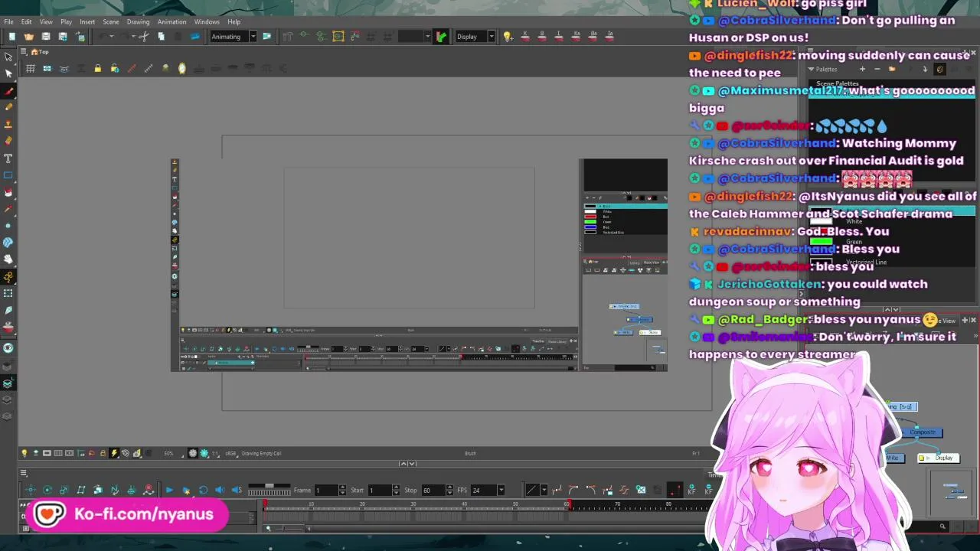
Task: Toggle the lightning preview icon in status bar
Action: tap(114, 453)
